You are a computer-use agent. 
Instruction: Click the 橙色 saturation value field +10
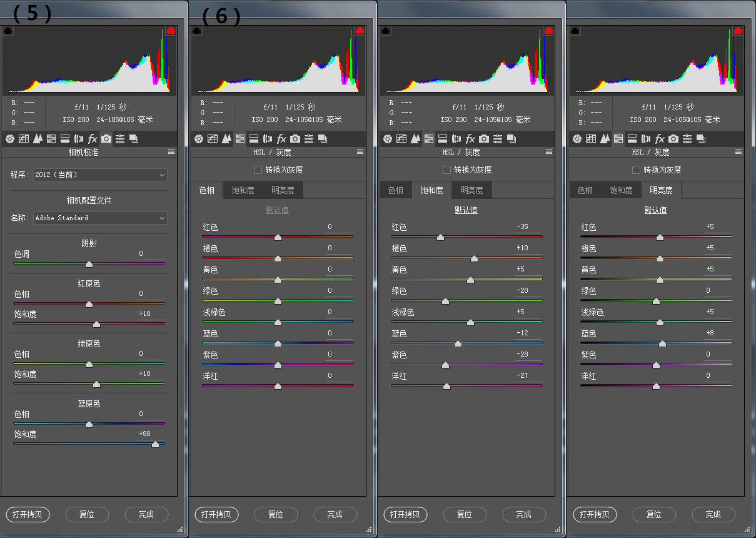click(528, 248)
